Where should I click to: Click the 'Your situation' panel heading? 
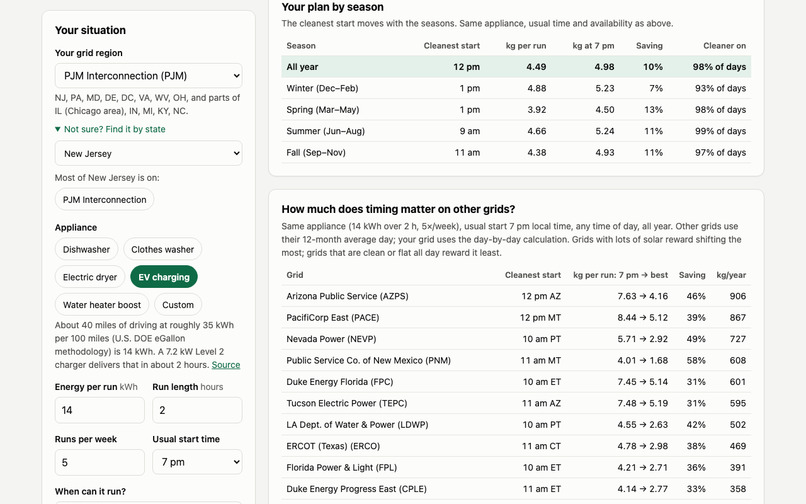90,30
